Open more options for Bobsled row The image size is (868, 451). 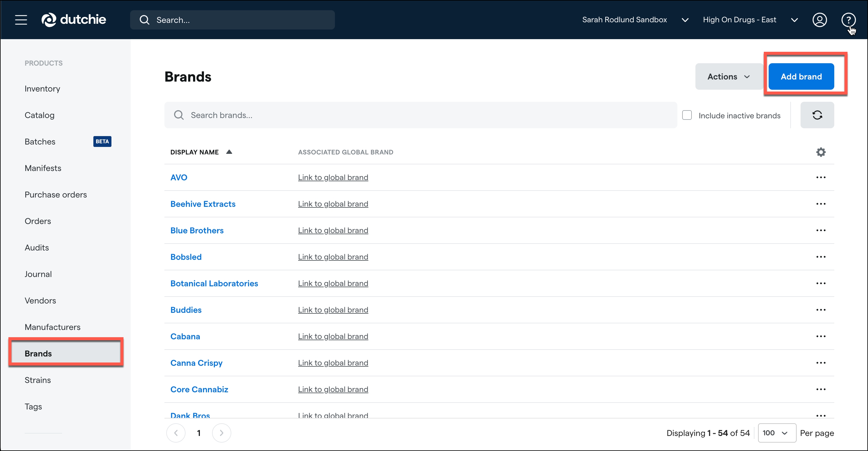tap(820, 257)
